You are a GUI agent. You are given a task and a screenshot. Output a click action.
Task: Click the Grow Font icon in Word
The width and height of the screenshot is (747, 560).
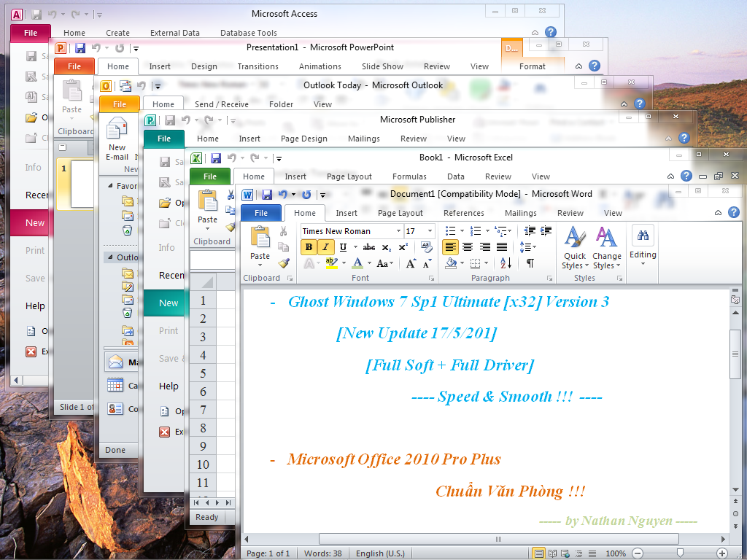click(x=411, y=263)
